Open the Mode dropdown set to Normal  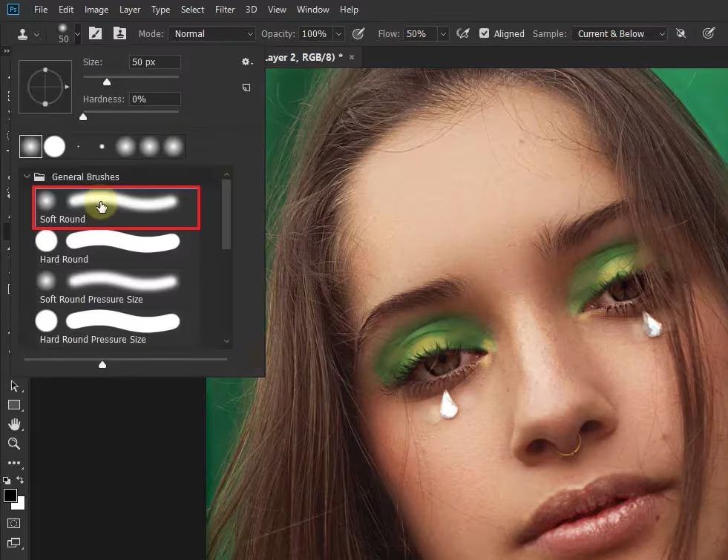211,33
